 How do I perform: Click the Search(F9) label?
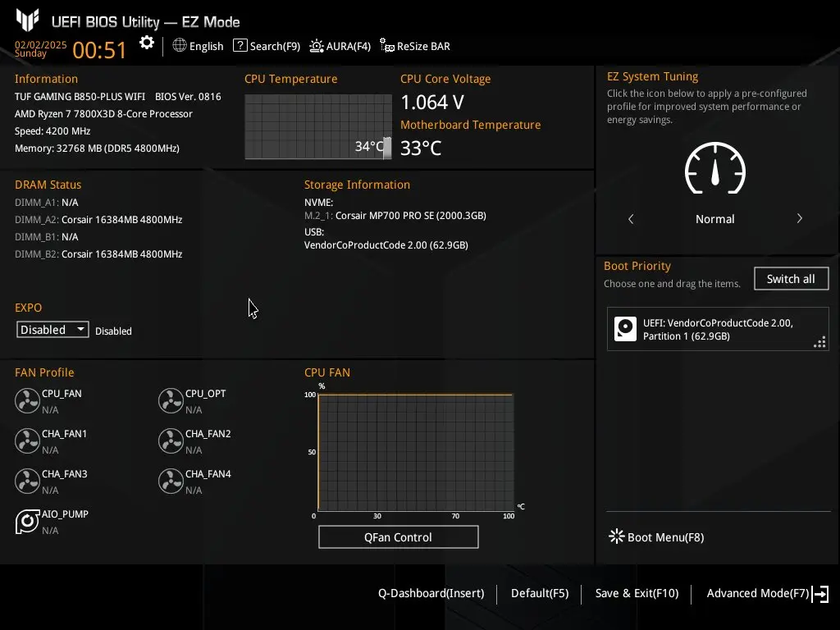click(275, 47)
